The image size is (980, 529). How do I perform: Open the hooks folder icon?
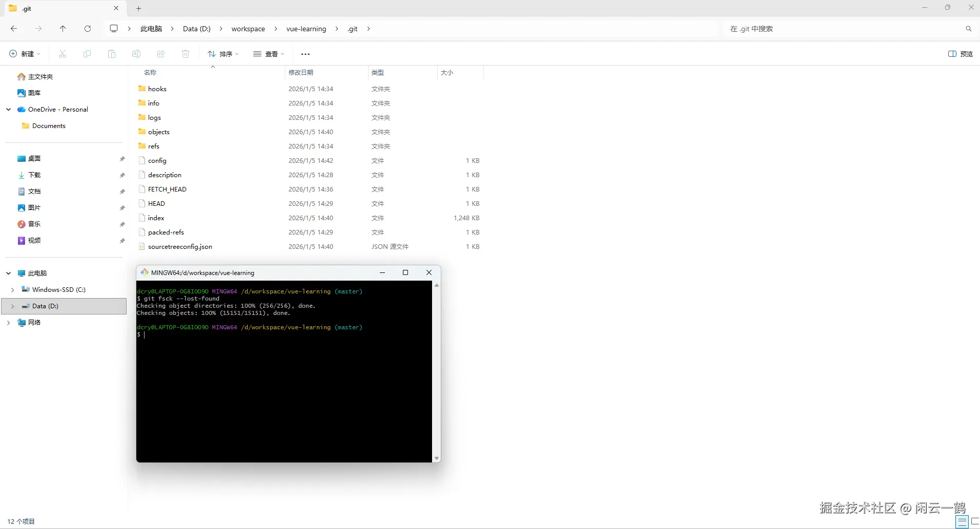[142, 89]
